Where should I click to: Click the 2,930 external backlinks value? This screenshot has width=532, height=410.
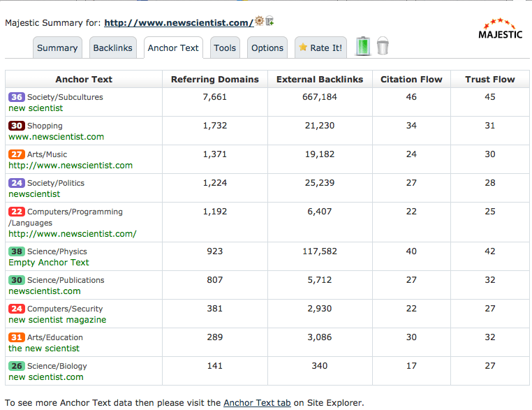click(320, 309)
